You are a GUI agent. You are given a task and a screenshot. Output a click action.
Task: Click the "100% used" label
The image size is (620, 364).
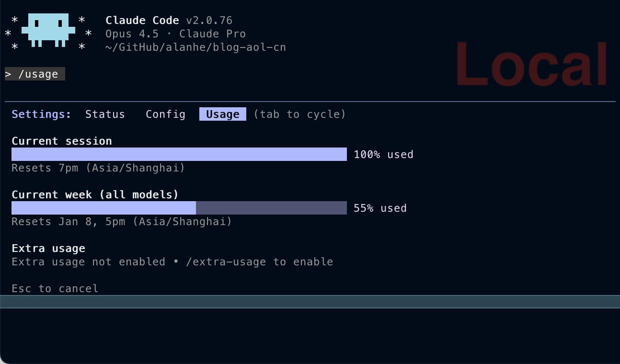click(383, 155)
